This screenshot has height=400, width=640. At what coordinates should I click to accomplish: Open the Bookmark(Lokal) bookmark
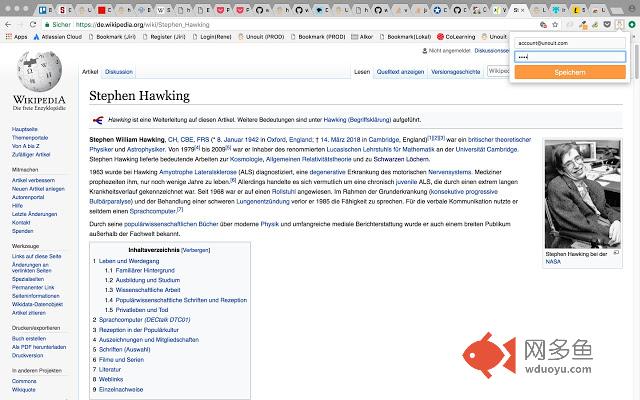(405, 37)
